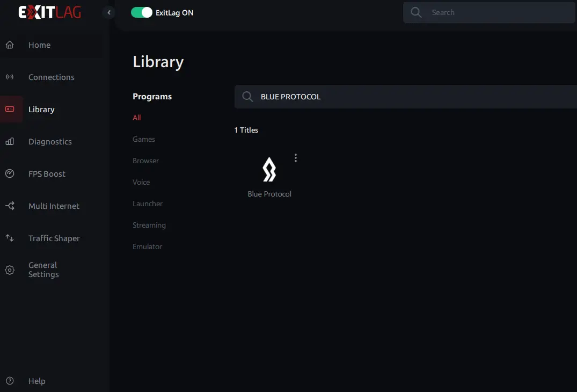Screen dimensions: 577x392
Task: Select the All programs filter
Action: click(136, 118)
